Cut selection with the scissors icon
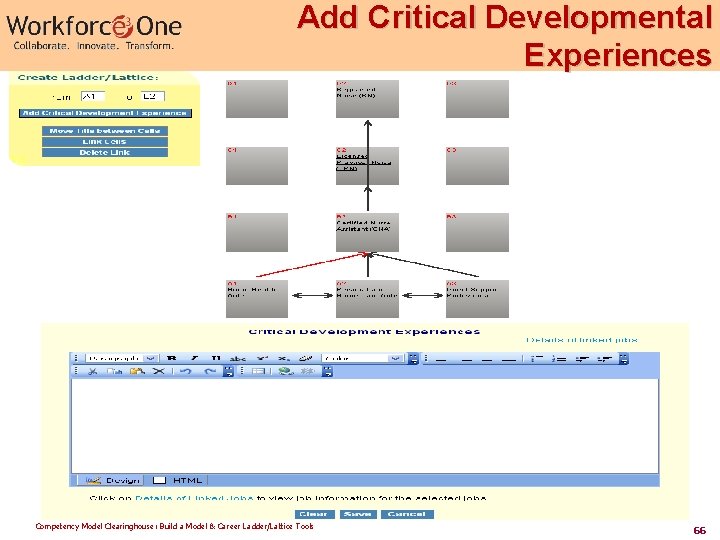720x540 pixels. point(92,371)
